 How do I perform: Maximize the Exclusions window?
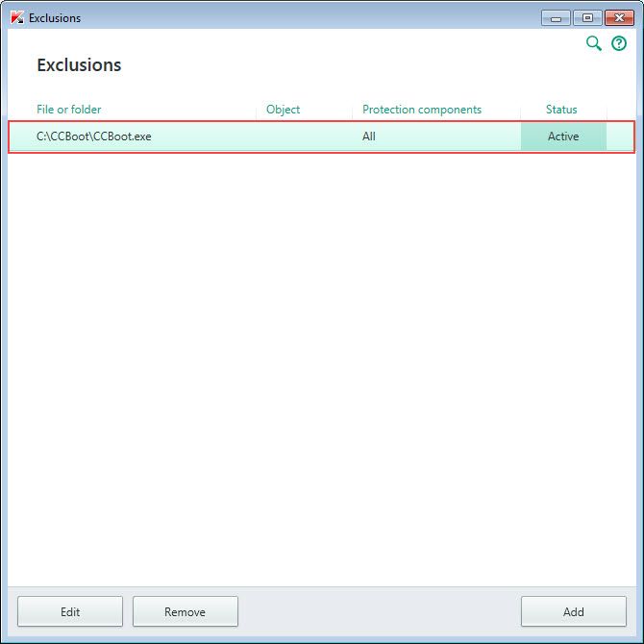587,18
